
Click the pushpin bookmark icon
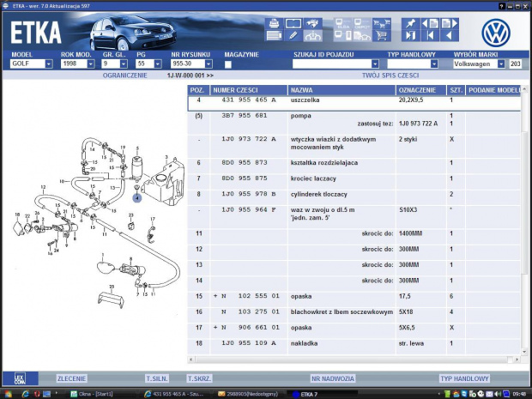point(410,23)
